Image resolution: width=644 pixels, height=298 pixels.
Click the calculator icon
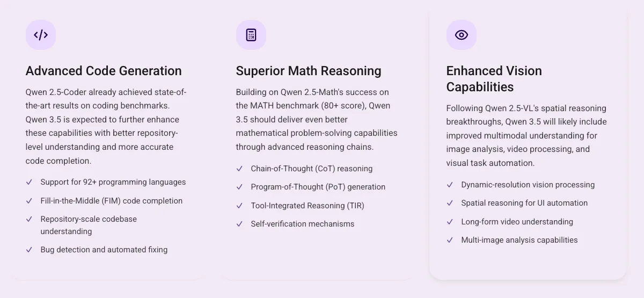tap(251, 35)
